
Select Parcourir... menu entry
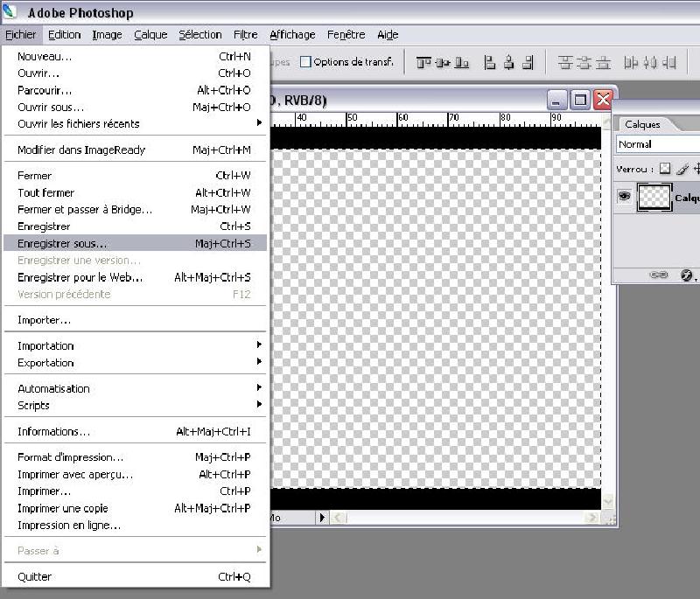point(135,90)
